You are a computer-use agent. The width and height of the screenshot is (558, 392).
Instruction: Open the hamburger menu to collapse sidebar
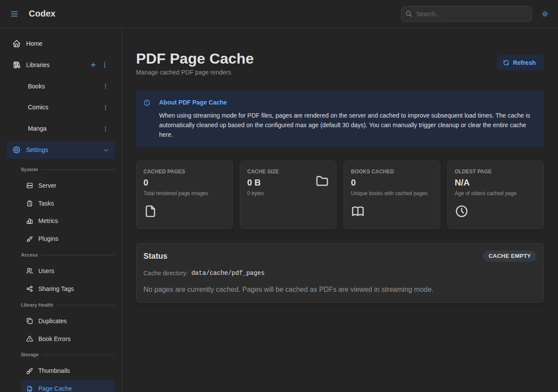tap(14, 14)
